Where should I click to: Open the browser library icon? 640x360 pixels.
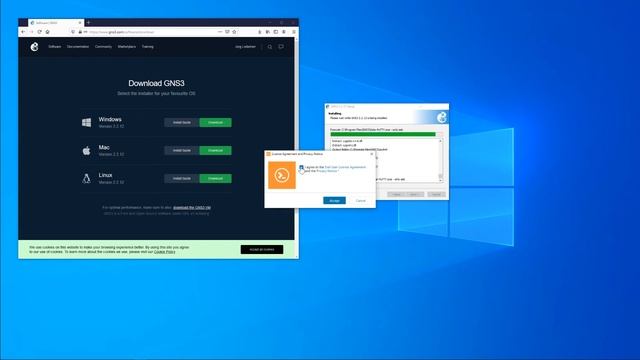coord(268,32)
